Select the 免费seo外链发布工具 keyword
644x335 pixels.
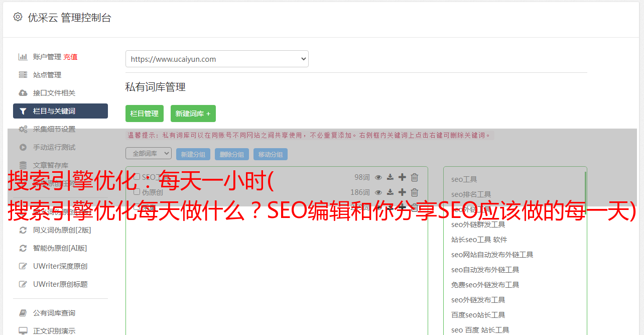485,285
